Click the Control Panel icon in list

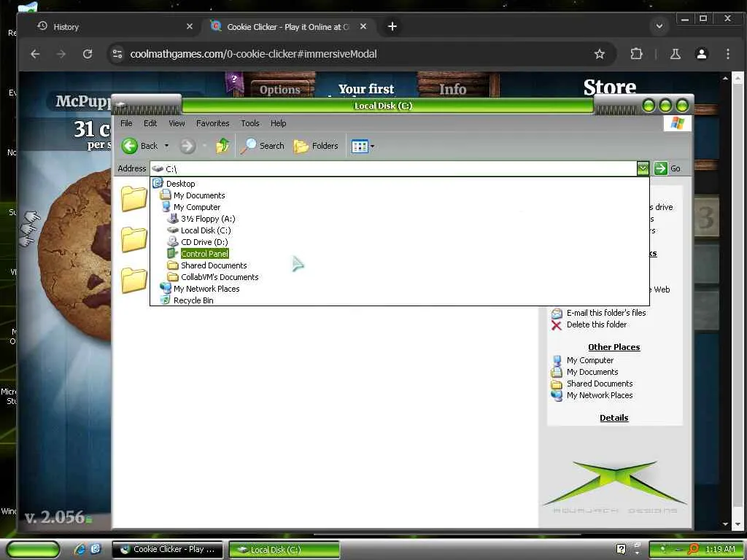tap(172, 254)
